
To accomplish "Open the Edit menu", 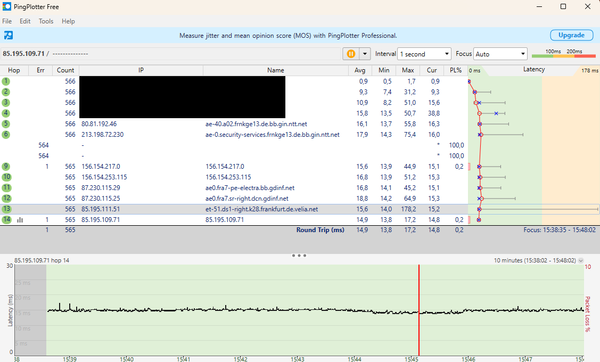I will [25, 21].
